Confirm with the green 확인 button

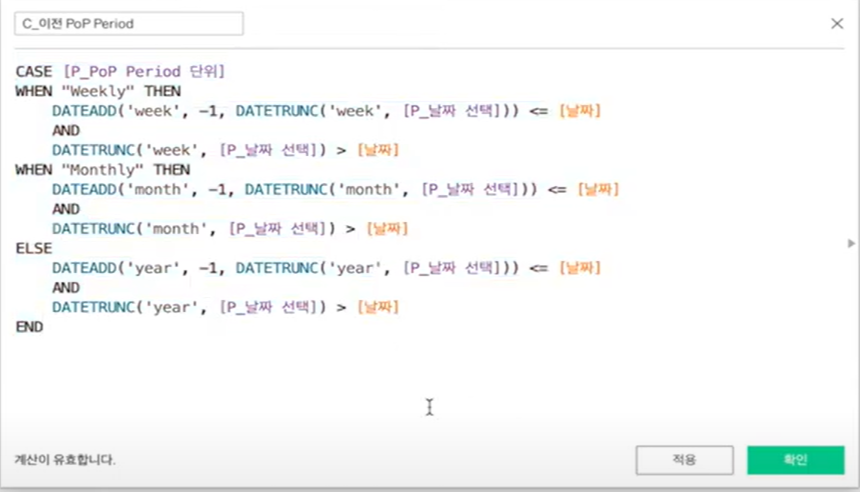795,460
